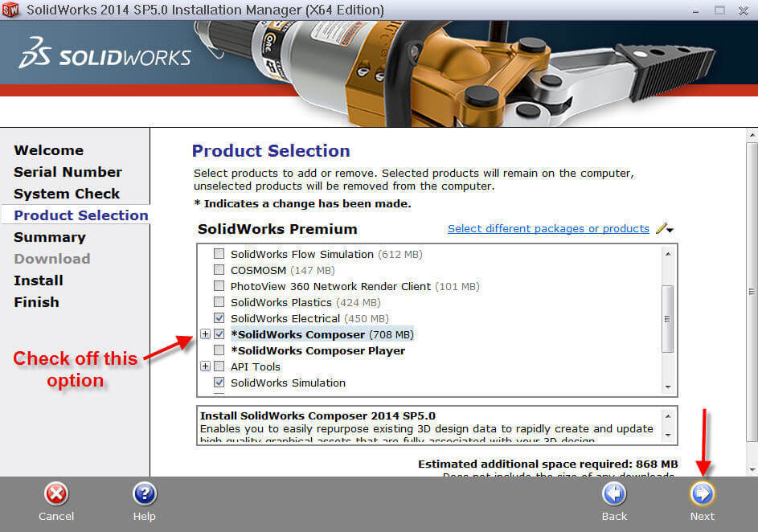Select the System Check step
Image resolution: width=758 pixels, height=532 pixels.
click(67, 194)
